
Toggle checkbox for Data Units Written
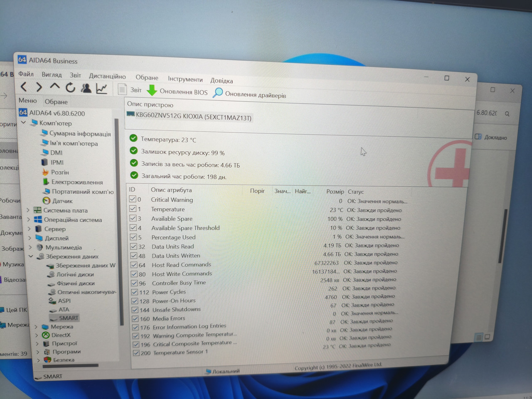coord(134,255)
